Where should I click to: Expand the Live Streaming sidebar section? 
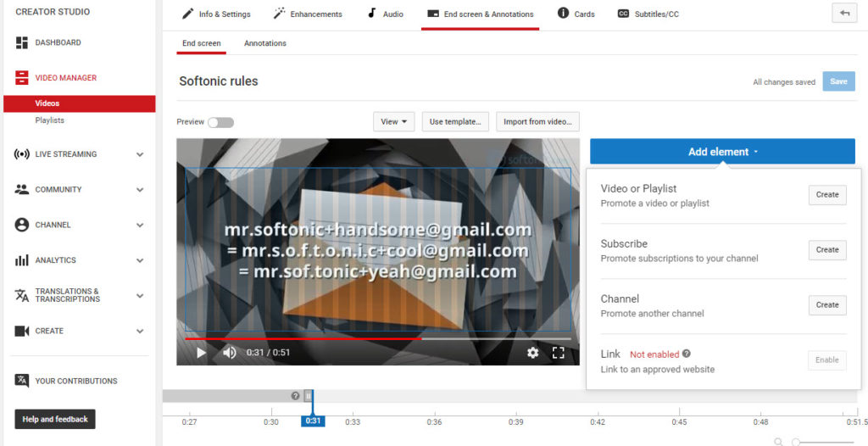140,154
